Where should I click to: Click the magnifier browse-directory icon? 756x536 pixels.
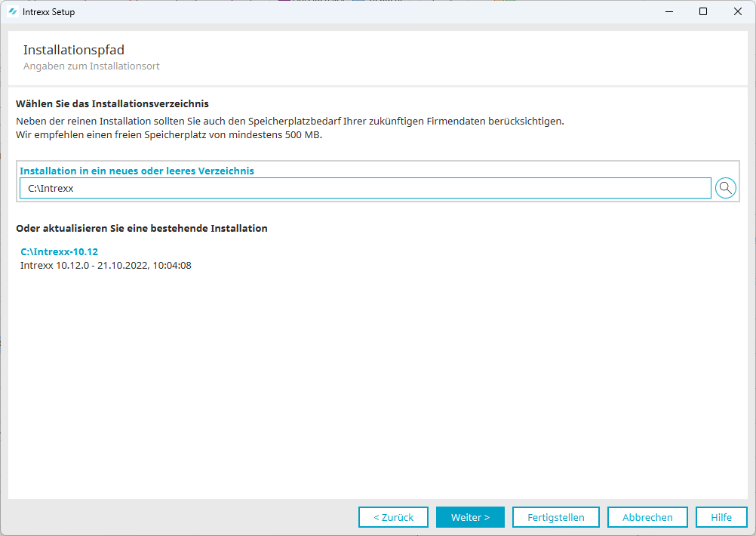pos(725,188)
